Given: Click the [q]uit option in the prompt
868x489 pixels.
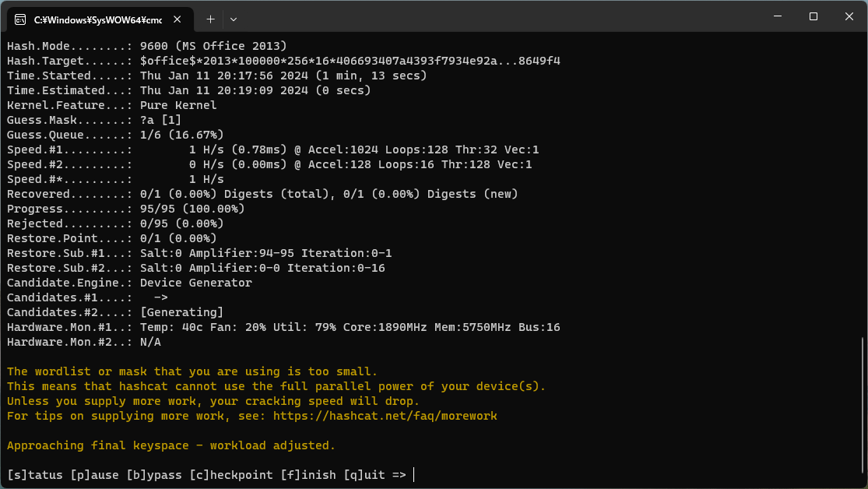Looking at the screenshot, I should click(x=364, y=475).
